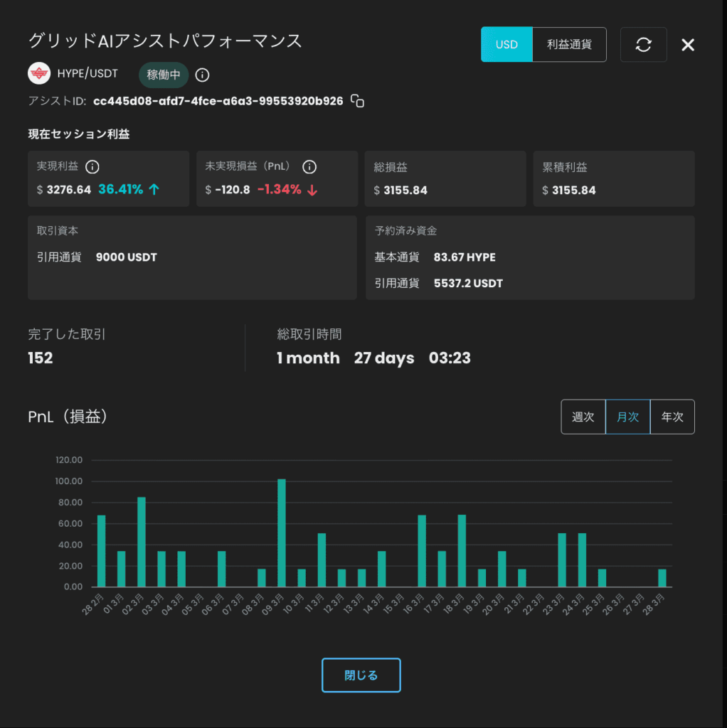Screen dimensions: 727x728
Task: Click the 稼働中 status badge
Action: coord(164,75)
